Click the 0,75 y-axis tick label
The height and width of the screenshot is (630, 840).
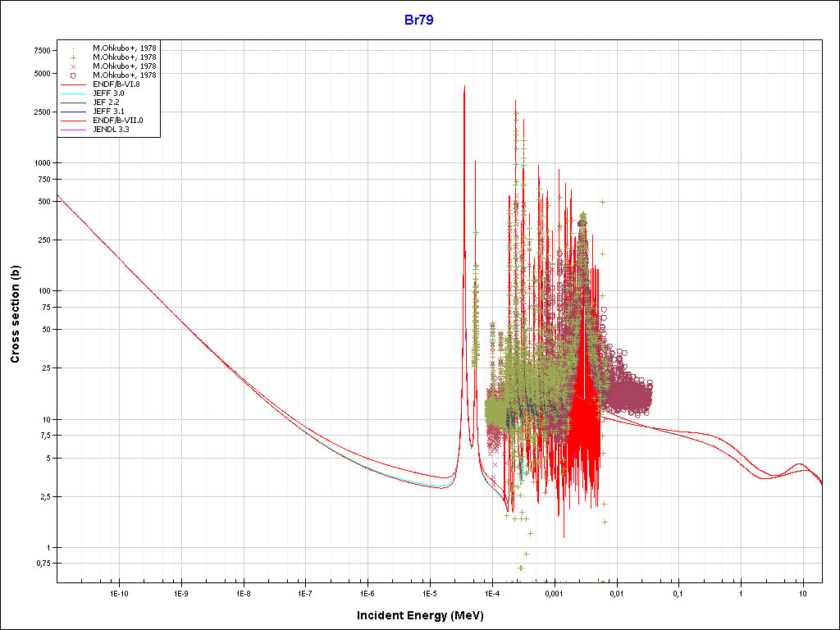pos(40,564)
